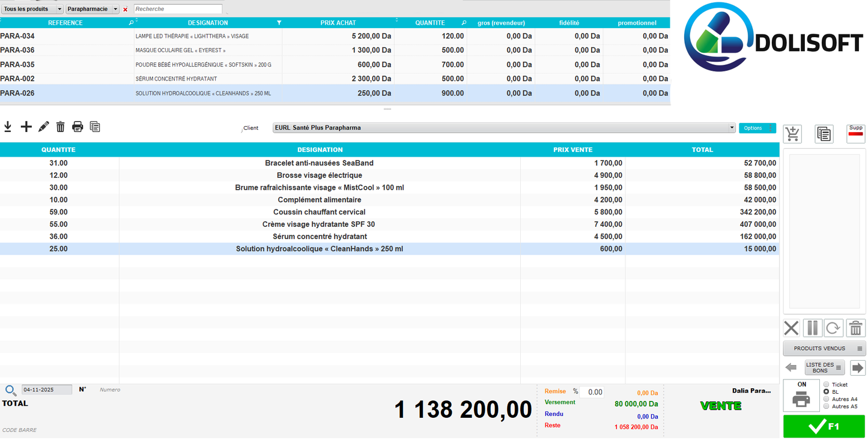Open the Tous les produits dropdown

pyautogui.click(x=32, y=8)
